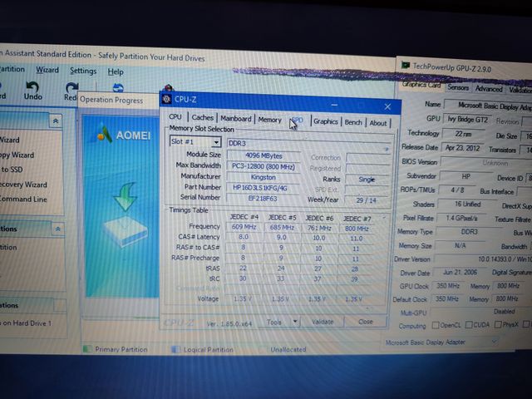This screenshot has width=532, height=399.
Task: Enable the CUDA checkbox in GPU-Z
Action: click(x=469, y=325)
